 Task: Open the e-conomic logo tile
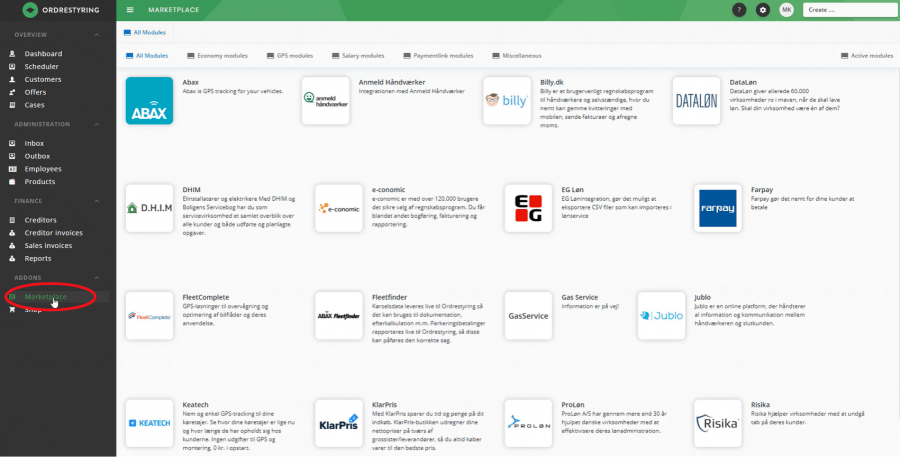click(x=339, y=208)
